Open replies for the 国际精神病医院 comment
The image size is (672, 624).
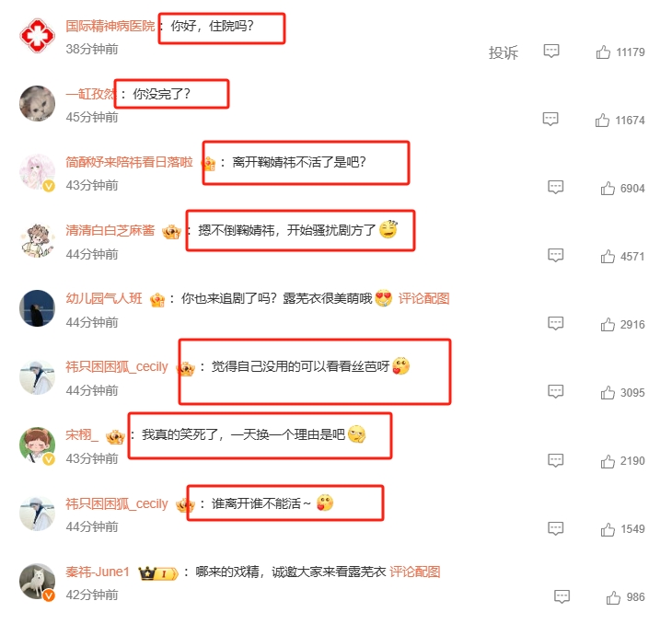click(551, 51)
